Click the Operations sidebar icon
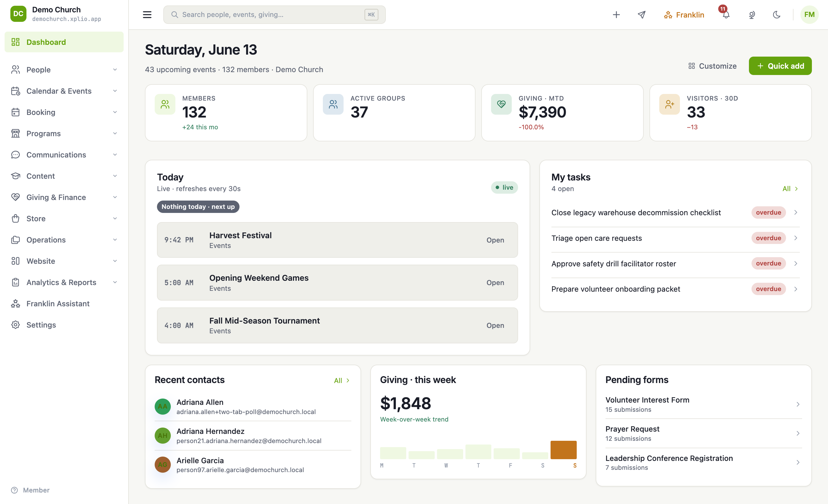 point(16,240)
